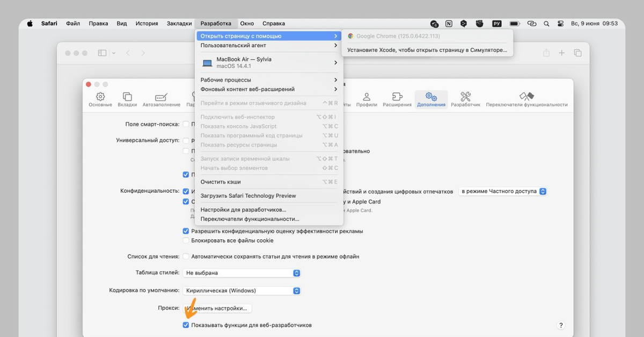Click the help question mark button
Screen dimensions: 644x337
coord(561,325)
